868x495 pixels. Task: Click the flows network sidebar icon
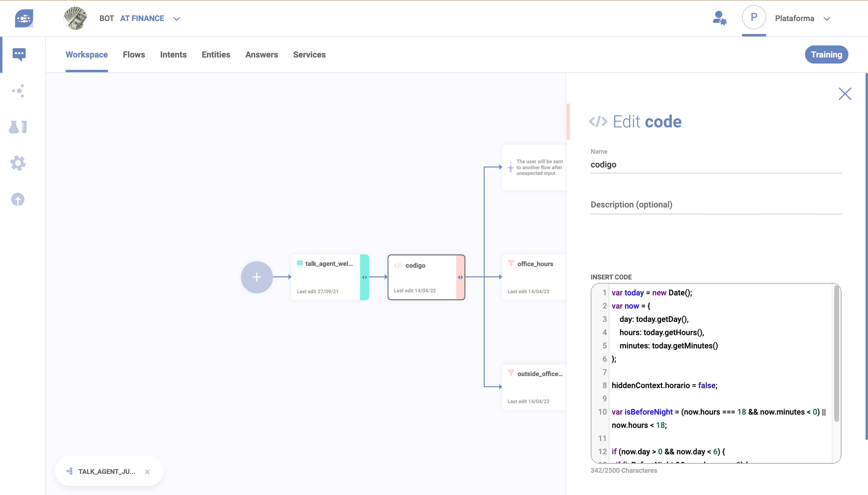click(x=18, y=91)
